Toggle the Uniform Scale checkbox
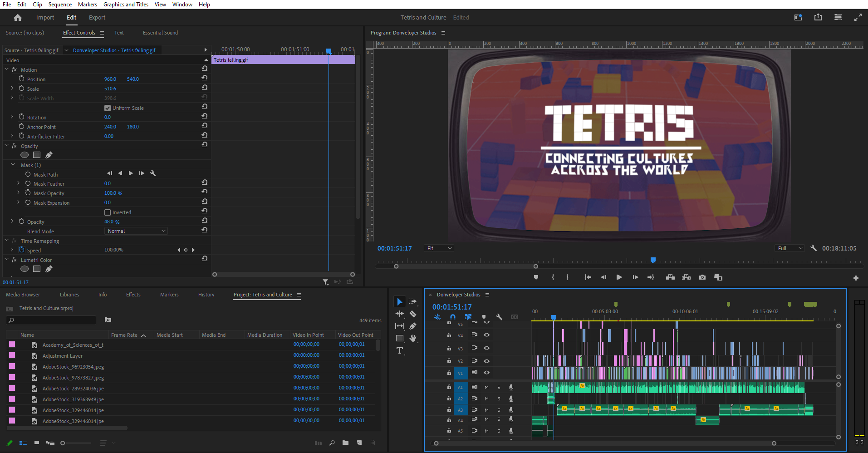The width and height of the screenshot is (868, 453). pyautogui.click(x=108, y=108)
